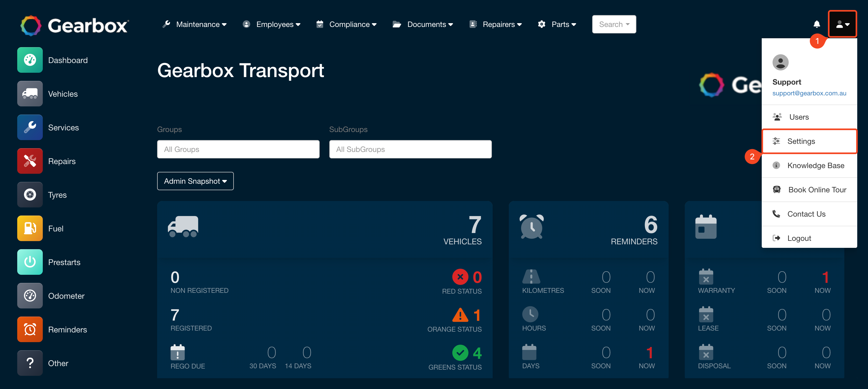Open the Services wrench icon in sidebar
The width and height of the screenshot is (868, 389).
coord(30,127)
